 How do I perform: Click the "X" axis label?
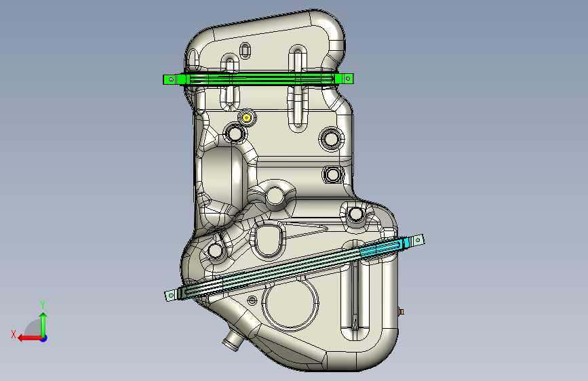pyautogui.click(x=14, y=334)
